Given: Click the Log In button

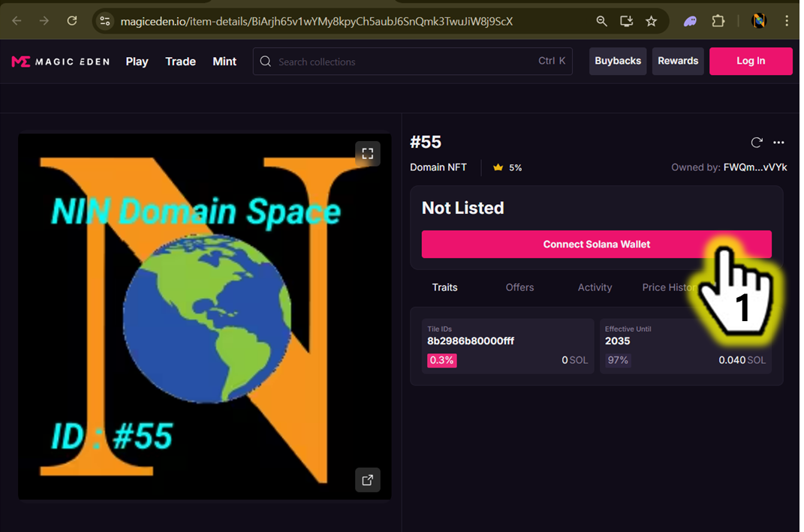Looking at the screenshot, I should [750, 61].
